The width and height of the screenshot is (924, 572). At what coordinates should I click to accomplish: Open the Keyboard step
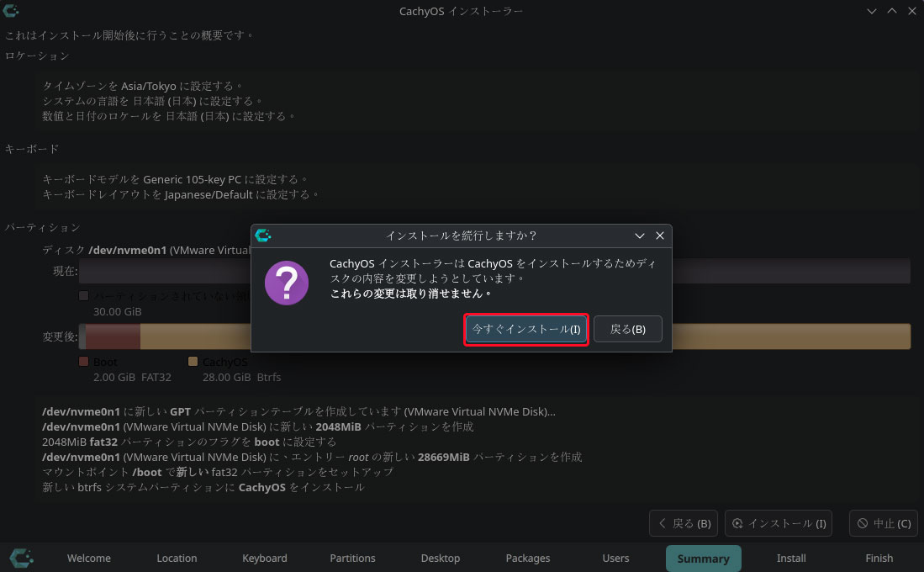coord(265,559)
